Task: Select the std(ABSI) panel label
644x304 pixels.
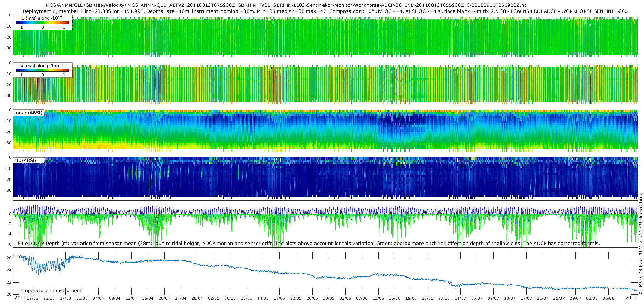Action: tap(28, 160)
